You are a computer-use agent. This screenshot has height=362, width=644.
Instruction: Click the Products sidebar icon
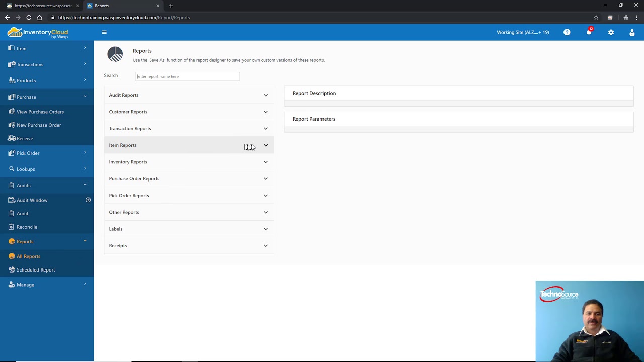12,80
